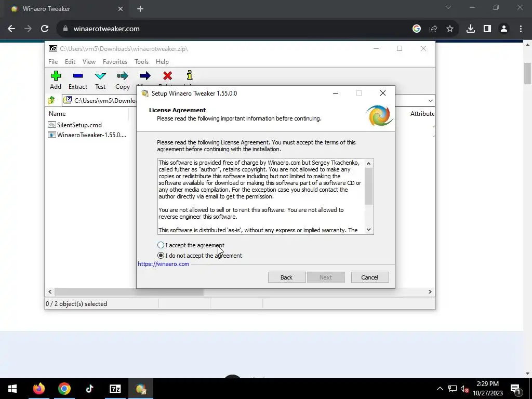Image resolution: width=532 pixels, height=399 pixels.
Task: Click the yellow Info icon in 7-Zip
Action: (x=189, y=75)
